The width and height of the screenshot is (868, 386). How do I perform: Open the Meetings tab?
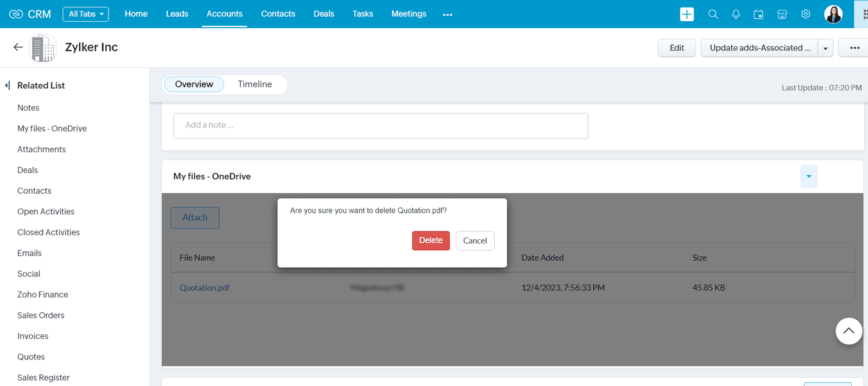point(409,14)
